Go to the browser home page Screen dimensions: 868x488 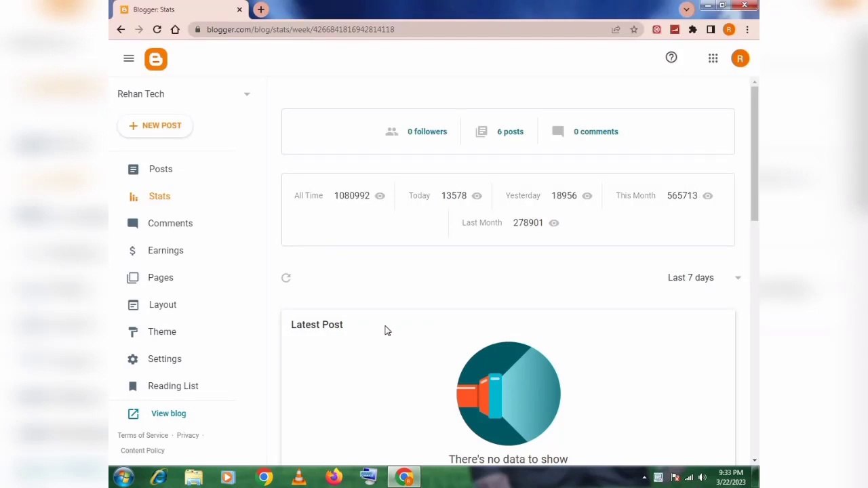[x=175, y=29]
